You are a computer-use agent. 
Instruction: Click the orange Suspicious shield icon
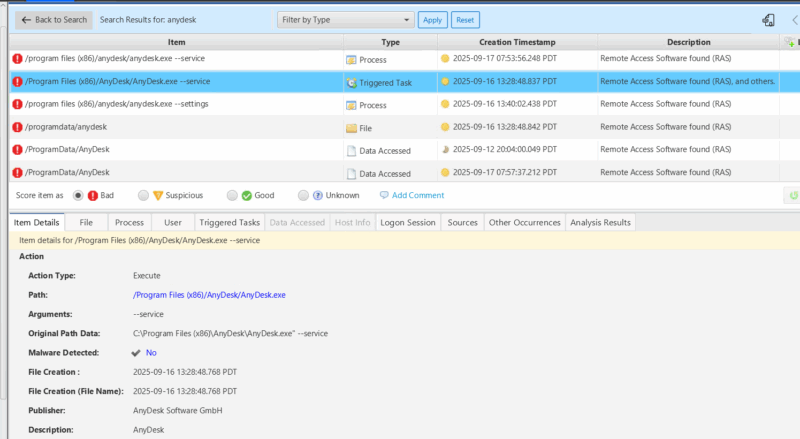(158, 196)
